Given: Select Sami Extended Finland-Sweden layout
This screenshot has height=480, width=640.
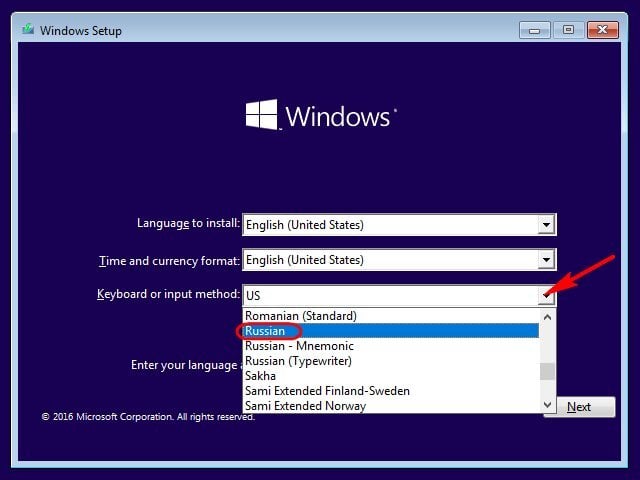Looking at the screenshot, I should point(391,391).
